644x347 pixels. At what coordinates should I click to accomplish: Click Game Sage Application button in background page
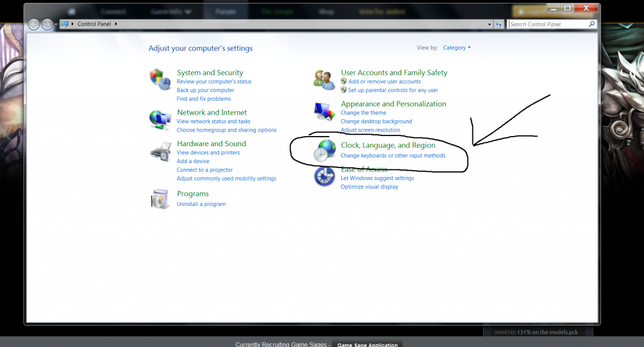pyautogui.click(x=367, y=344)
